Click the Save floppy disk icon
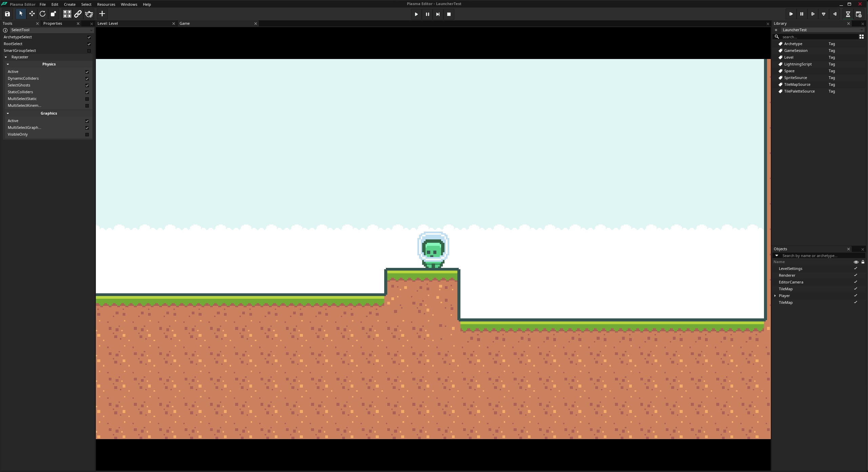The width and height of the screenshot is (868, 472). point(7,14)
